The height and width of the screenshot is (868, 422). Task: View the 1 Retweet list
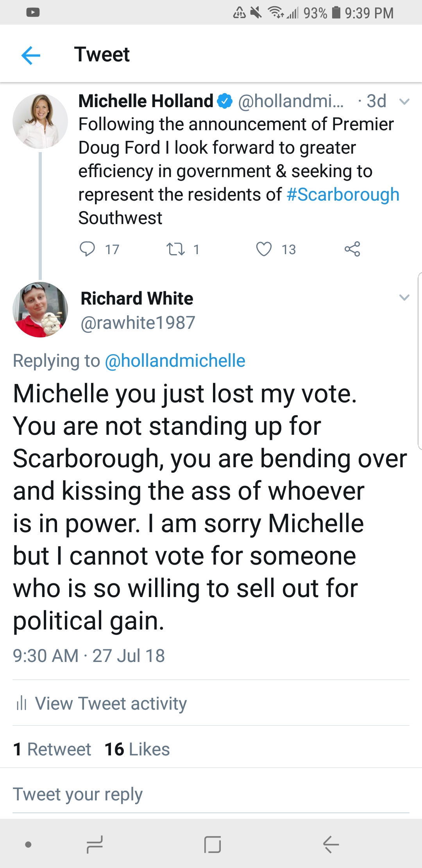[x=52, y=749]
